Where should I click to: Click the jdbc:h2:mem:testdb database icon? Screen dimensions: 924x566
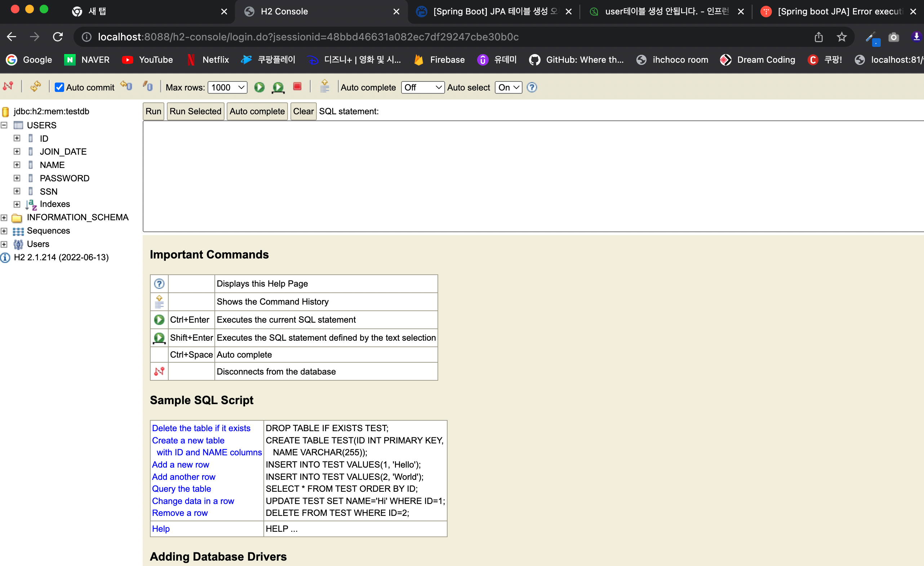pyautogui.click(x=6, y=111)
